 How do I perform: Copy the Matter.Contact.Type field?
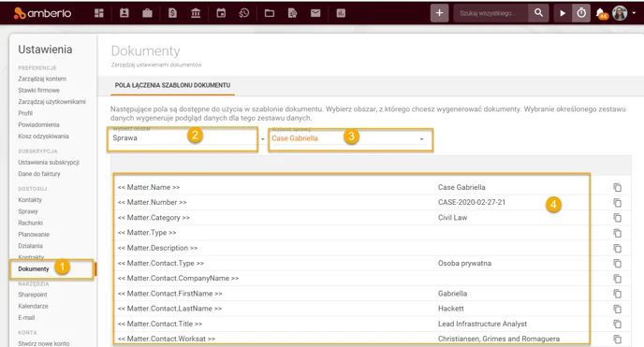tap(617, 264)
